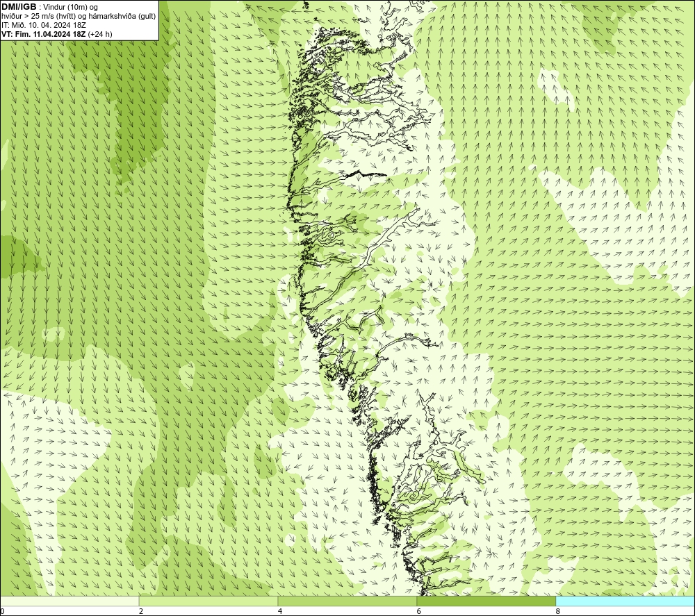Click the '(+24 h)' forecast offset text

pos(100,34)
